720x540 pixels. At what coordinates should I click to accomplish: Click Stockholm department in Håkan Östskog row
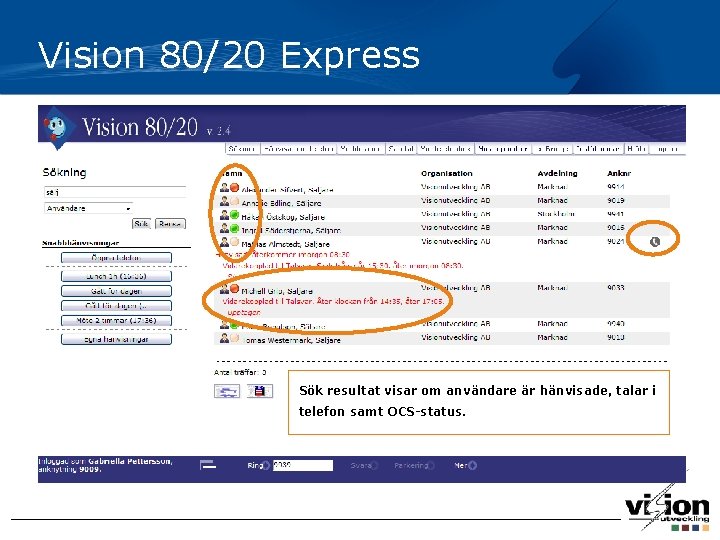556,214
